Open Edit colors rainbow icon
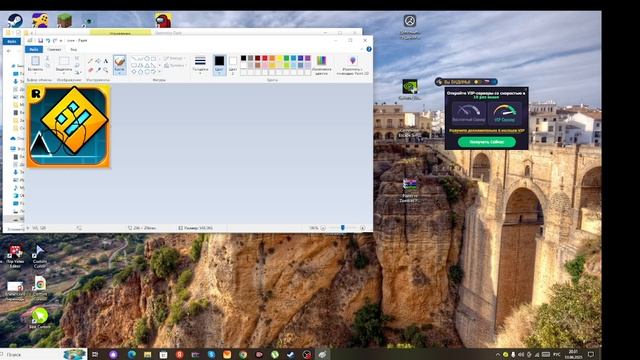This screenshot has width=640, height=360. pos(322,61)
